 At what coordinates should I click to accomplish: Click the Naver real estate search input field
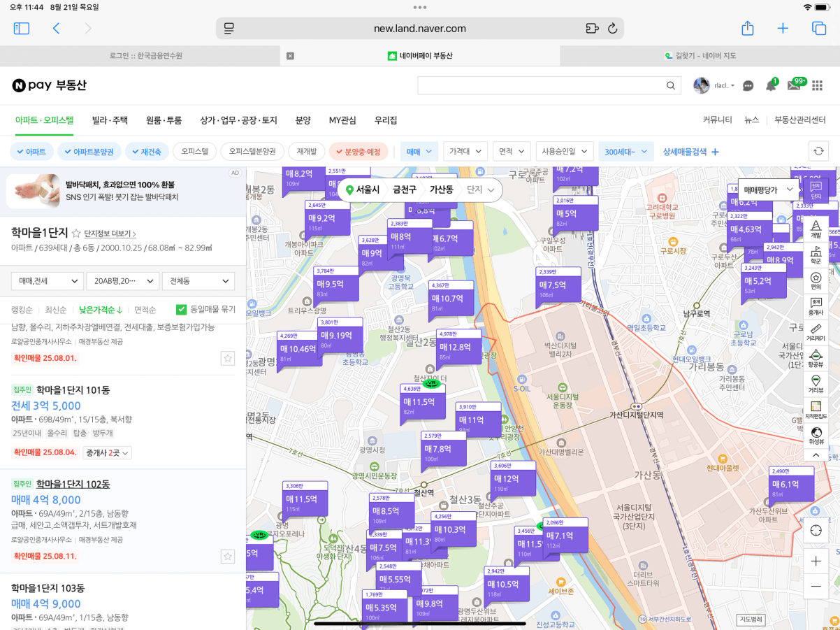540,85
